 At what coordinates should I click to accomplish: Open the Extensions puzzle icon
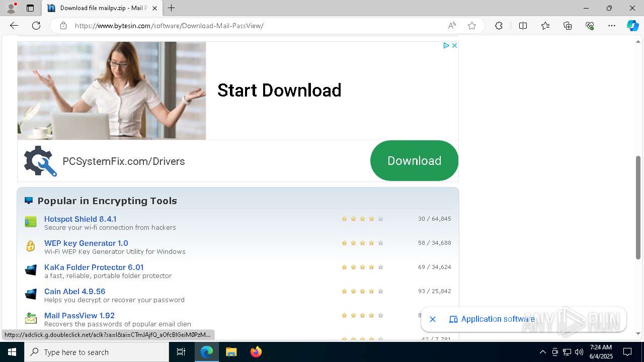(499, 26)
